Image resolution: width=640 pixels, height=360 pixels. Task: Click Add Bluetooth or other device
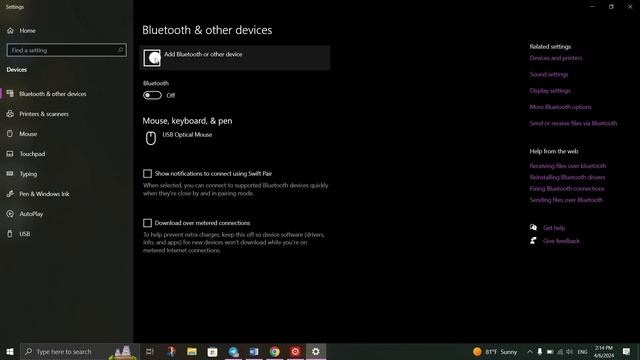pos(235,58)
